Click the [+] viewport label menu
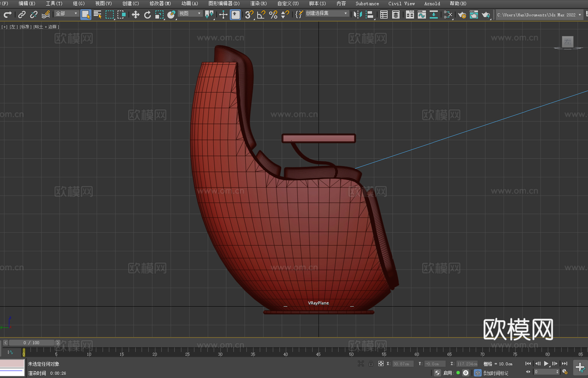This screenshot has width=588, height=378. point(4,27)
